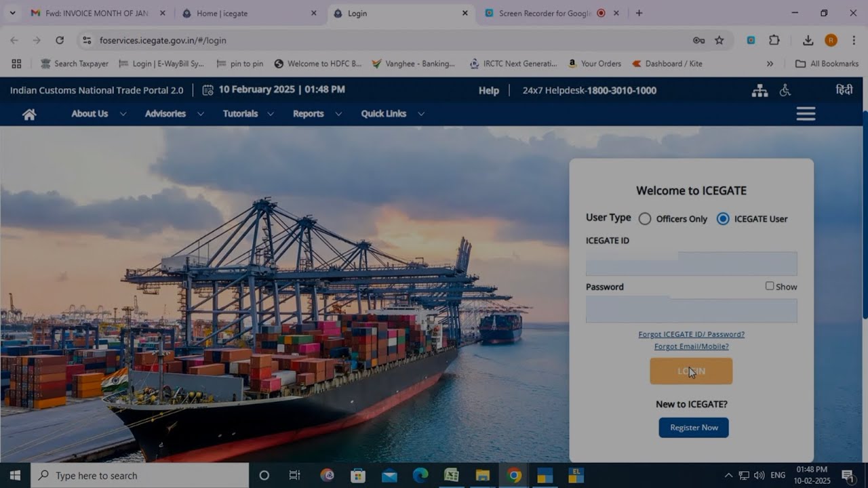This screenshot has height=488, width=868.
Task: Click Forgot Email/Mobile link
Action: coord(691,346)
